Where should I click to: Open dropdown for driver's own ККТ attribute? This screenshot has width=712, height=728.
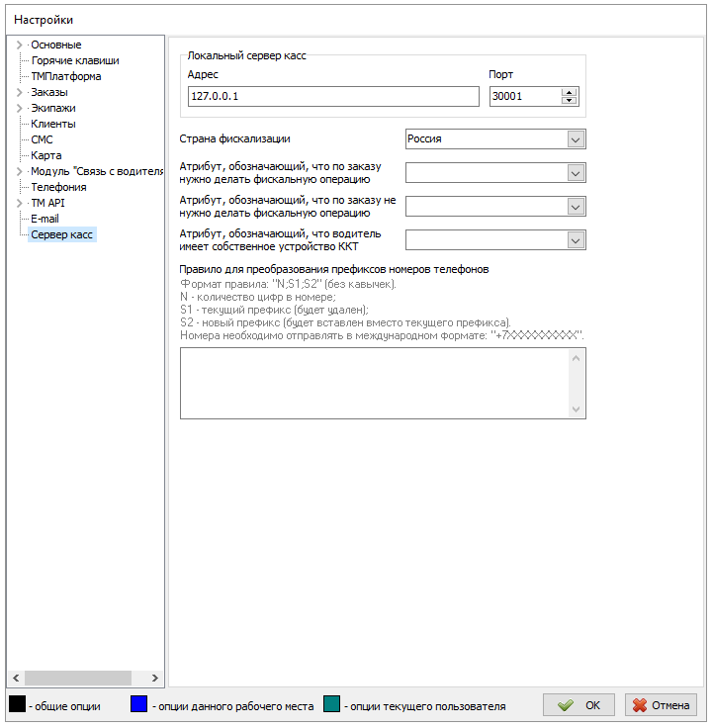[577, 239]
